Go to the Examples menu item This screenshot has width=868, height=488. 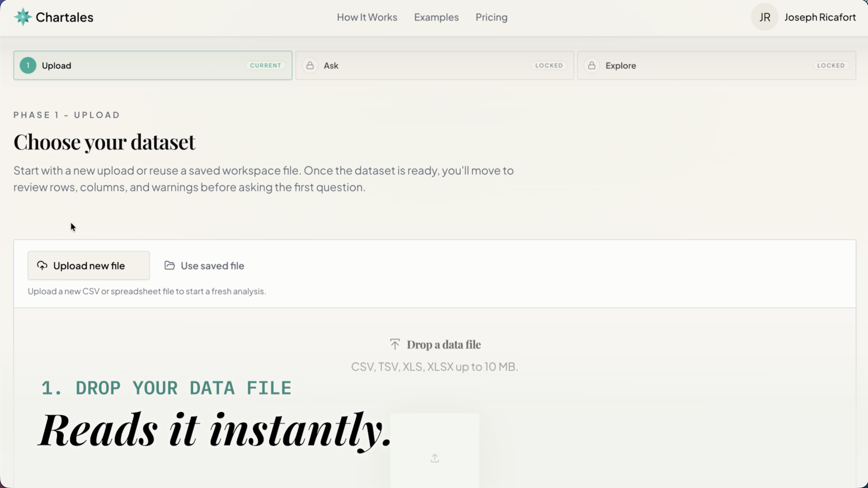436,17
